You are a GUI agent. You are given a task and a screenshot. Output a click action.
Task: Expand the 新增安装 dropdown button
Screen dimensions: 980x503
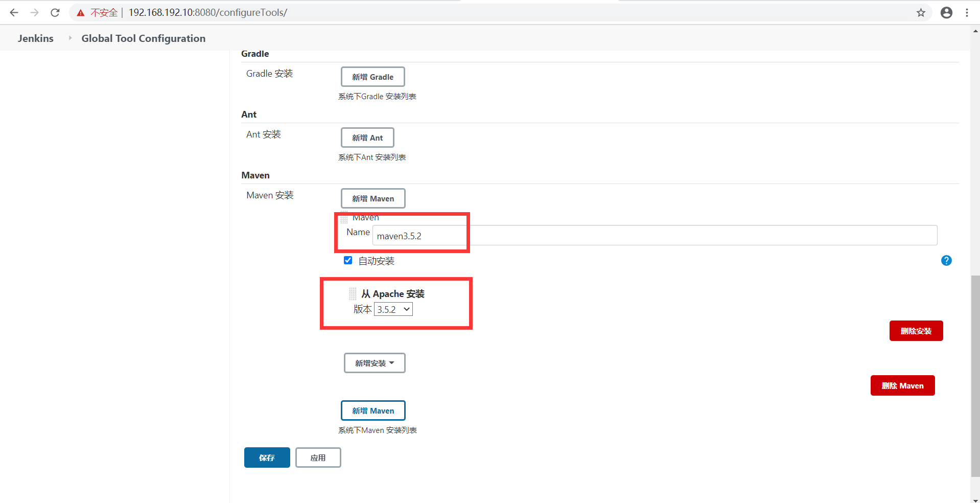(x=375, y=363)
